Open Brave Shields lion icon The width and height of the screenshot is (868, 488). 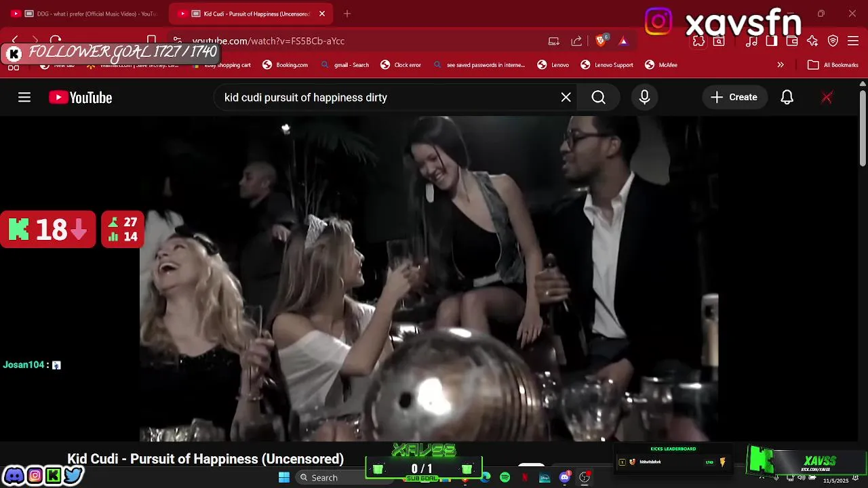[601, 41]
